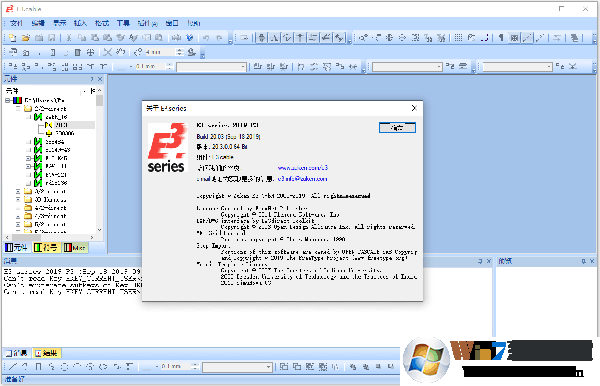Screen dimensions: 600x386
Task: Click the Undo arrow icon
Action: pos(206,37)
